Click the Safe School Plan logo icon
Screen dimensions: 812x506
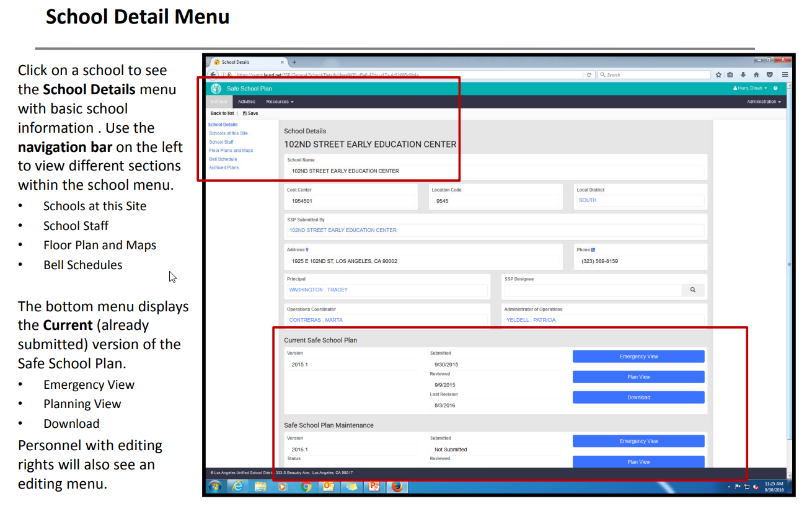coord(216,89)
